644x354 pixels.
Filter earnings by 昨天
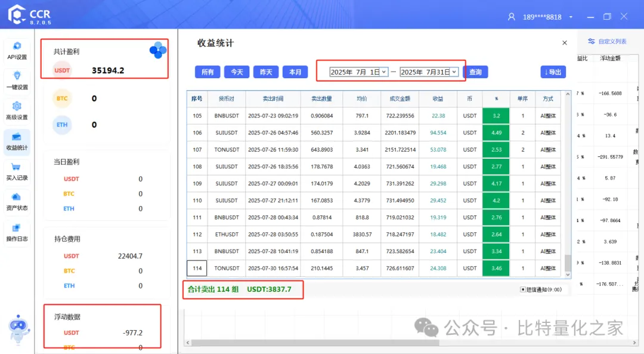click(x=266, y=72)
